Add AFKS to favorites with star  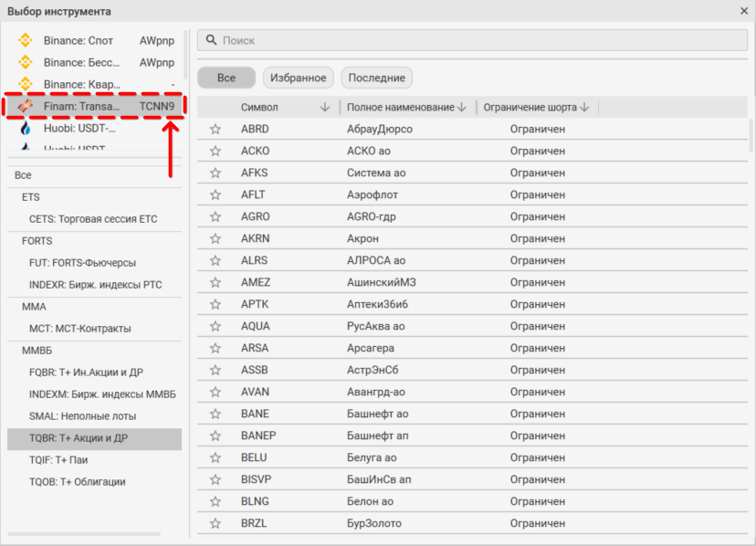click(215, 173)
